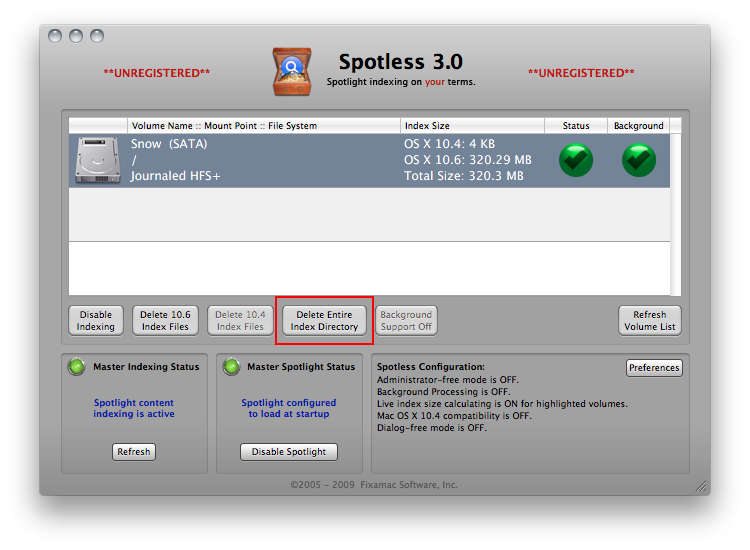The height and width of the screenshot is (550, 750).
Task: Click Delete Entire Index Directory button
Action: pyautogui.click(x=324, y=321)
